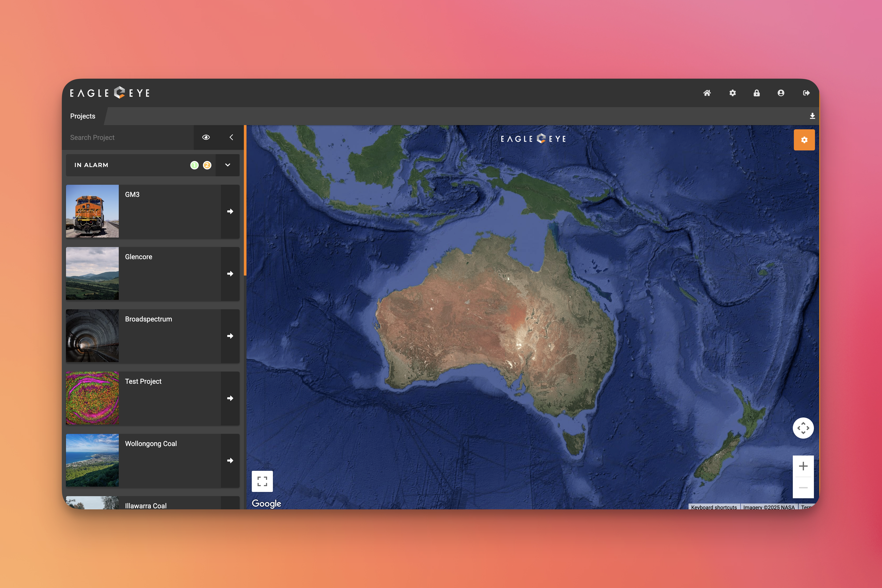
Task: Open the GM3 project arrow
Action: [x=230, y=211]
